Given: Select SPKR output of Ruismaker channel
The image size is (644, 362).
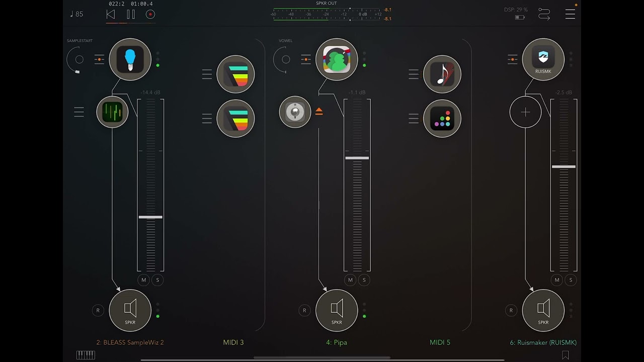Looking at the screenshot, I should pyautogui.click(x=543, y=310).
